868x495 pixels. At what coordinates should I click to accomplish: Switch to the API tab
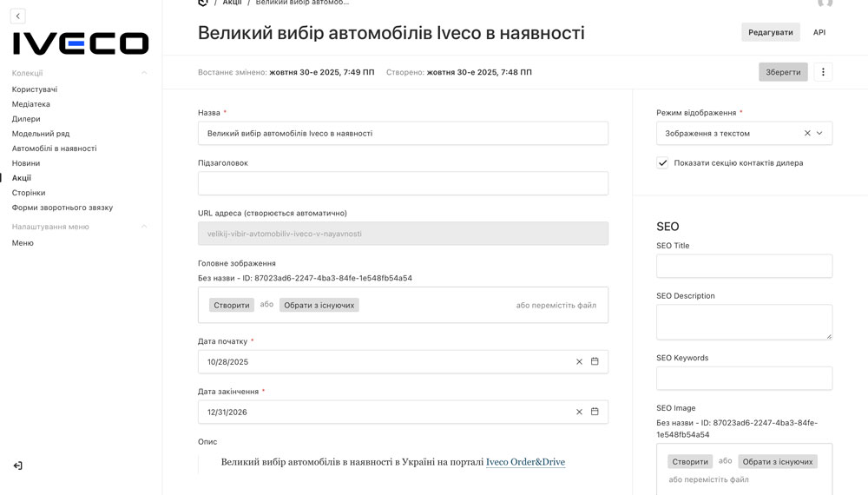click(819, 32)
